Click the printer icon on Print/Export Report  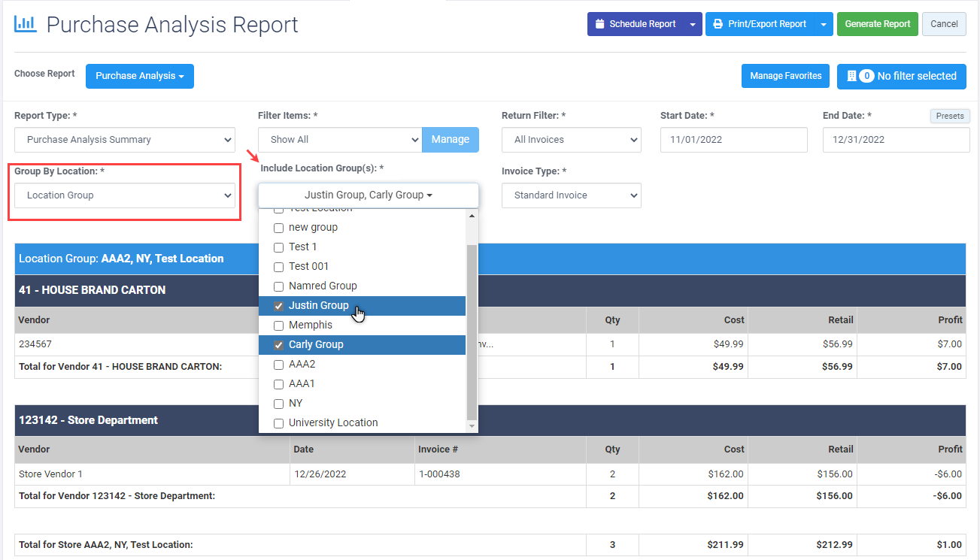point(718,24)
